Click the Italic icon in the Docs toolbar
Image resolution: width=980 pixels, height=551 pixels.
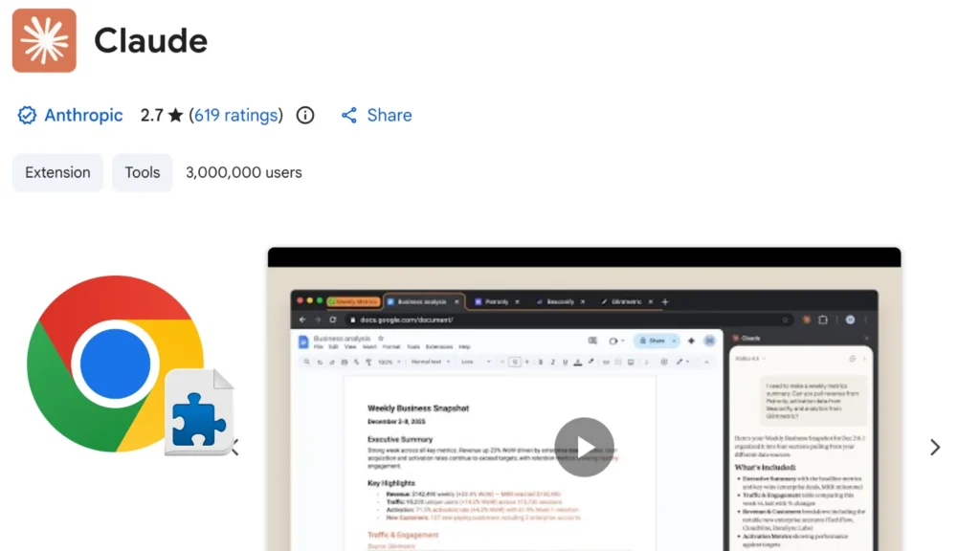[x=552, y=362]
